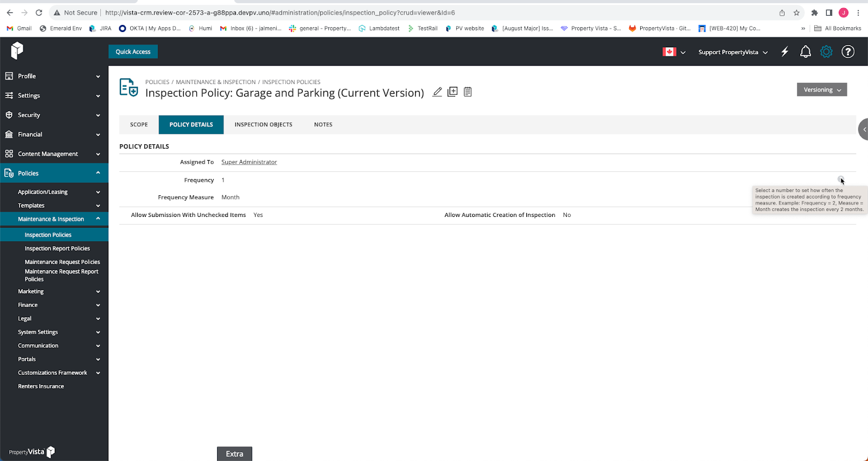Click the duplicate policy plus icon
This screenshot has height=461, width=868.
pyautogui.click(x=452, y=92)
